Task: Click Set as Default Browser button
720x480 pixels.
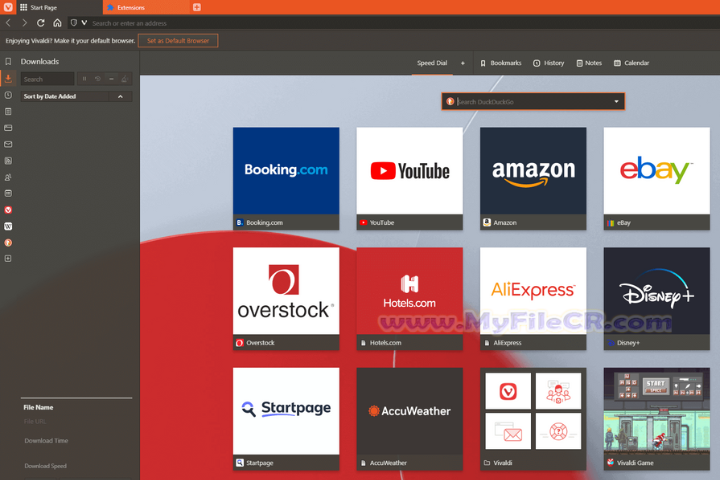Action: click(x=178, y=40)
